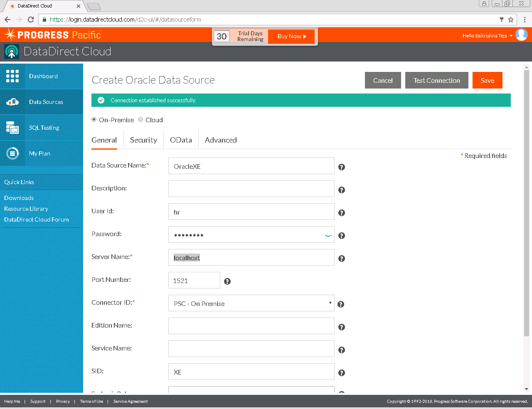
Task: Open the Downloads quick link
Action: coord(19,198)
